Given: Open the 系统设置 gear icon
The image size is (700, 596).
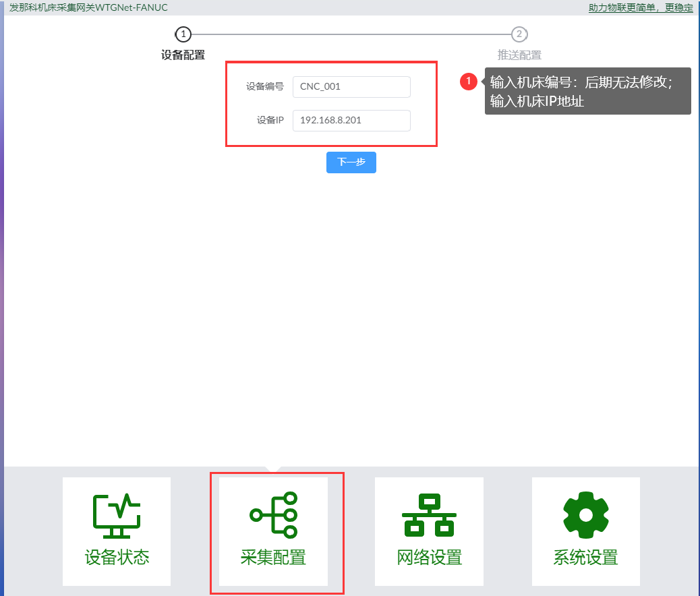Looking at the screenshot, I should (x=586, y=514).
